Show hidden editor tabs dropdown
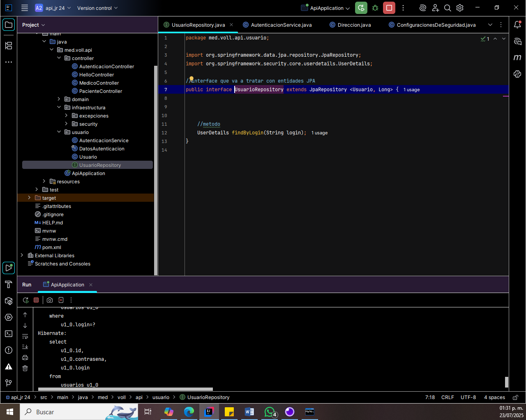 490,25
